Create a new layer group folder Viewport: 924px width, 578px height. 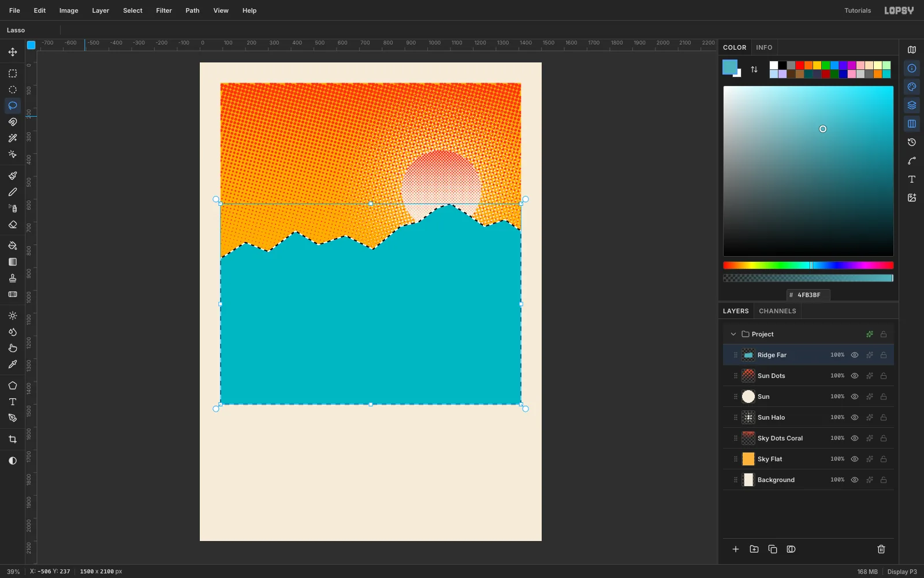pyautogui.click(x=754, y=549)
